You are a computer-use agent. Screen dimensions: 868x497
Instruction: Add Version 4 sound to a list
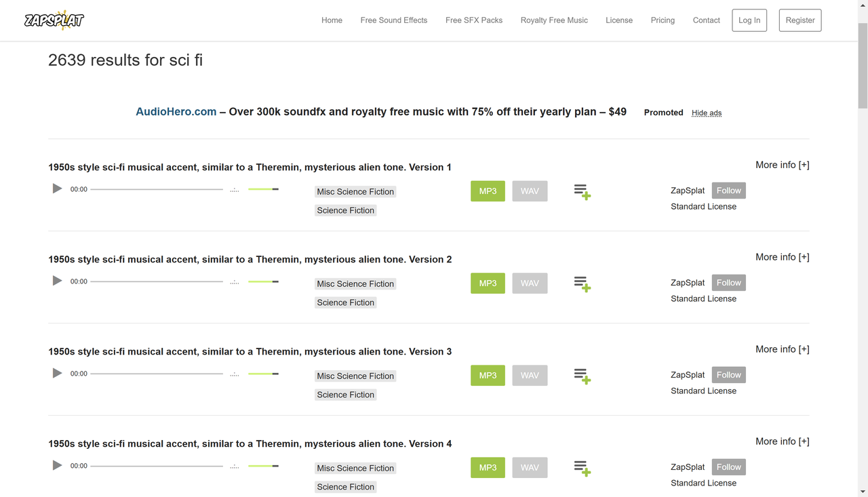pyautogui.click(x=582, y=469)
